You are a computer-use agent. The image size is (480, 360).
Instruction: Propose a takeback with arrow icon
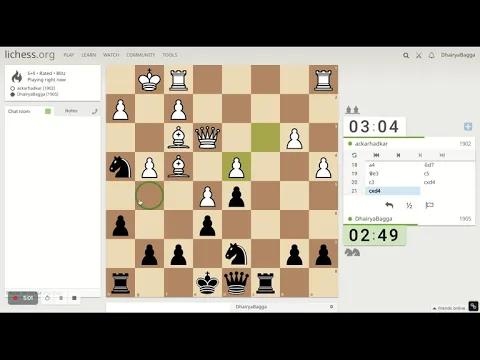tap(389, 205)
